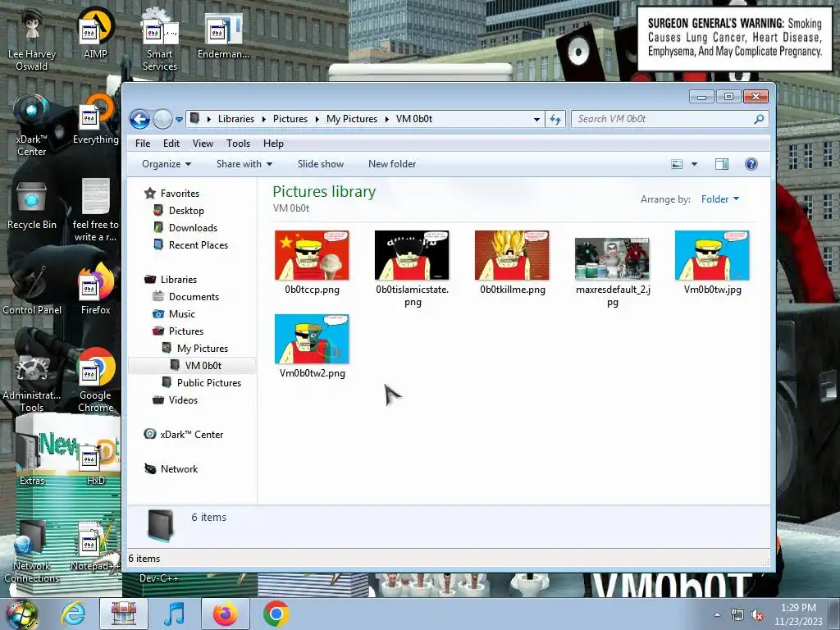Open Smart Services desktop shortcut

[x=160, y=40]
